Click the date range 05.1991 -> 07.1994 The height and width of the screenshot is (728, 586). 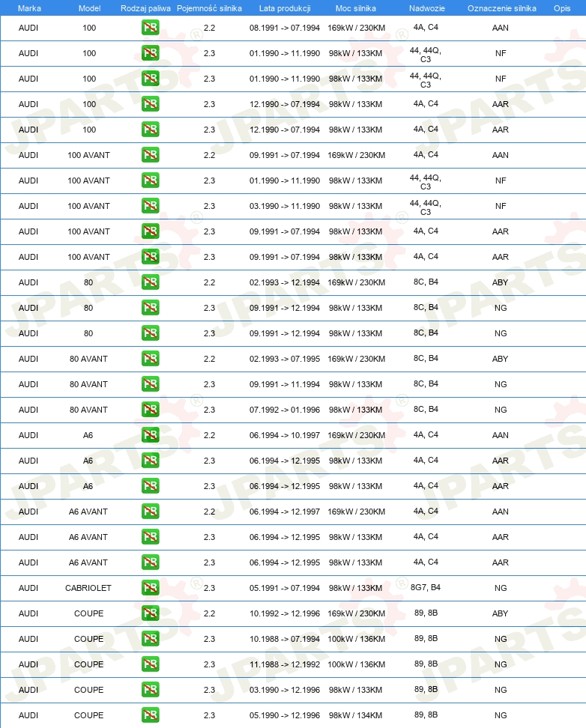(x=285, y=588)
